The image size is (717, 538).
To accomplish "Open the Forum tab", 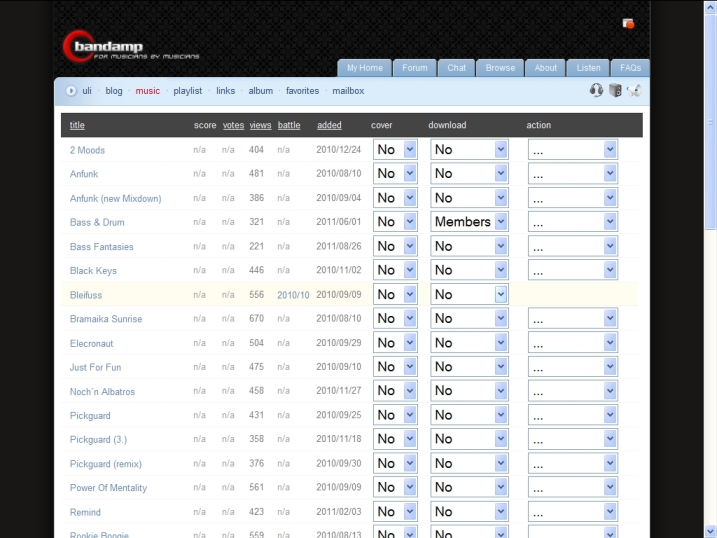I will coord(415,68).
